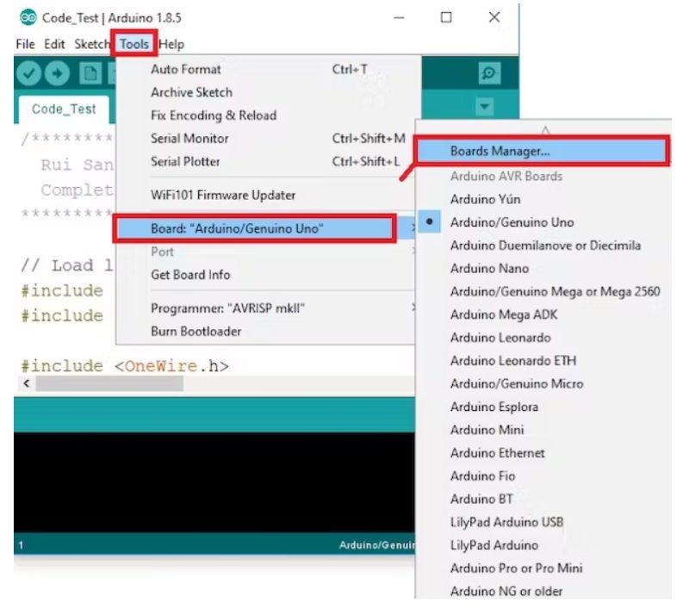Image resolution: width=689 pixels, height=616 pixels.
Task: Expand Programmer: AVRISP mkII submenu
Action: pos(265,308)
